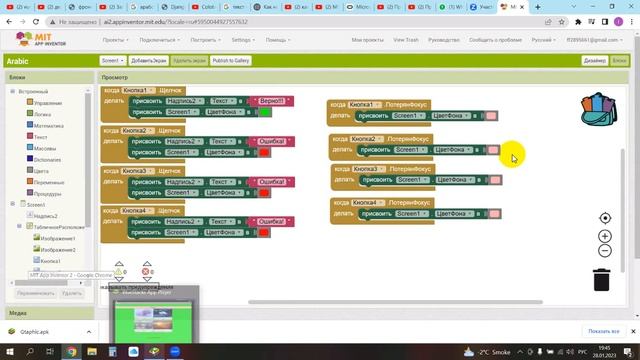Open Кнопка1 dropdown in Щелчок event block
The width and height of the screenshot is (640, 360).
[138, 90]
